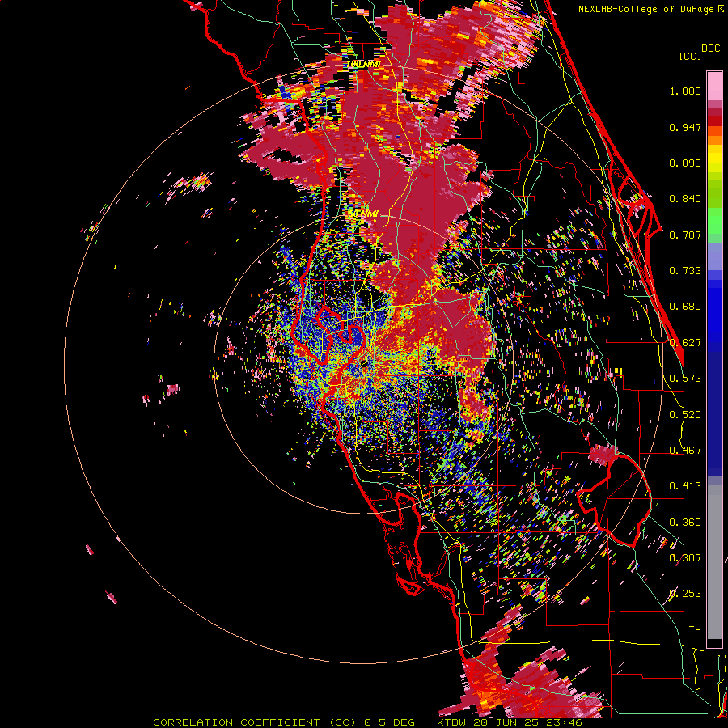Click the DCC label above the color scale
Screen dimensions: 728x728
[710, 49]
